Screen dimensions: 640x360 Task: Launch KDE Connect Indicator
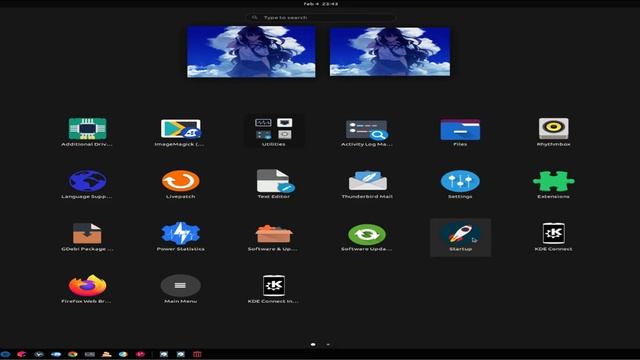pyautogui.click(x=273, y=289)
